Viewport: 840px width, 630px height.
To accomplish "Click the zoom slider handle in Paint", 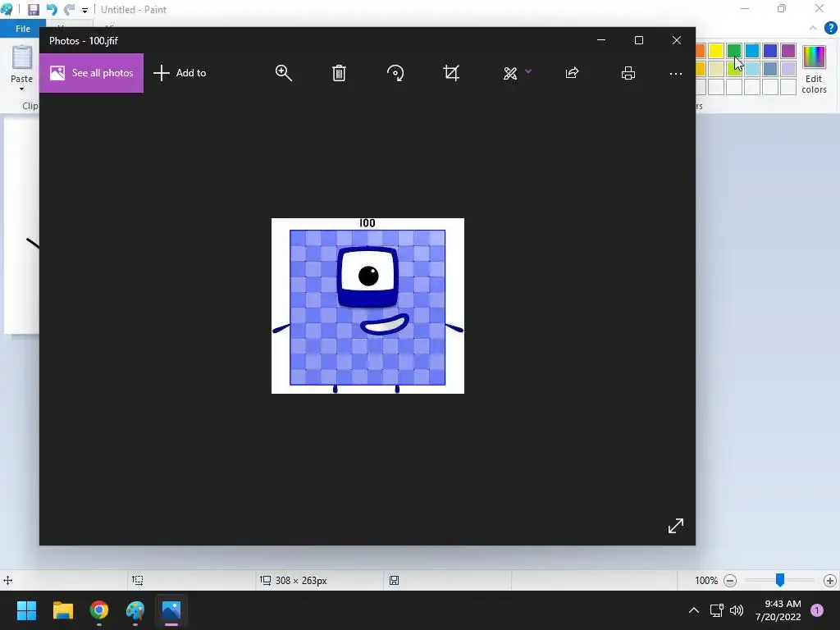I will (780, 580).
